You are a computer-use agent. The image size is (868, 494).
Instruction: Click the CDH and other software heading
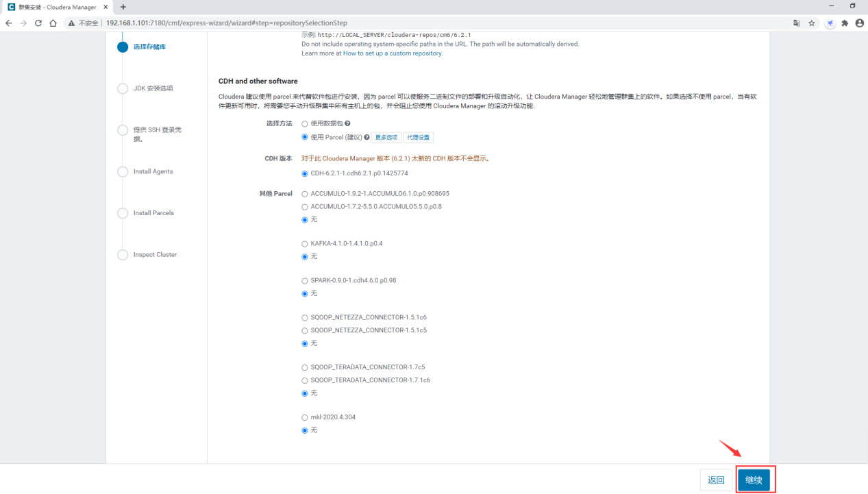click(x=258, y=82)
